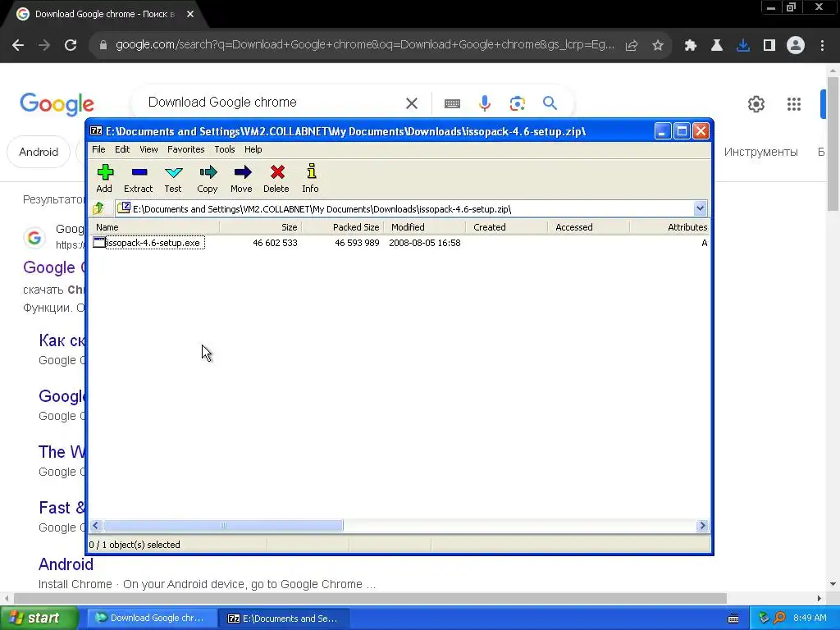Image resolution: width=840 pixels, height=630 pixels.
Task: Open Google's on-screen keyboard icon
Action: (x=452, y=103)
